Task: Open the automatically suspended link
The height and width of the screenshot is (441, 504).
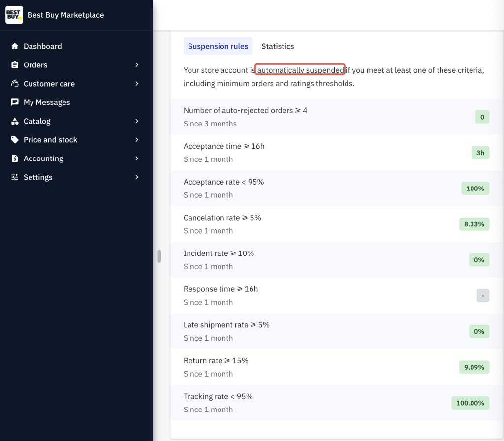Action: [x=300, y=70]
